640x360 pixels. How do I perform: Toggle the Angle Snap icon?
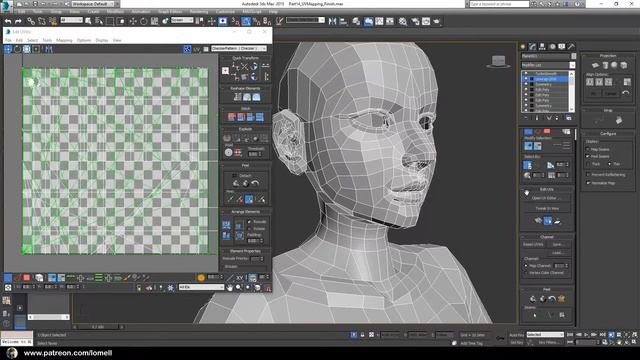click(246, 21)
